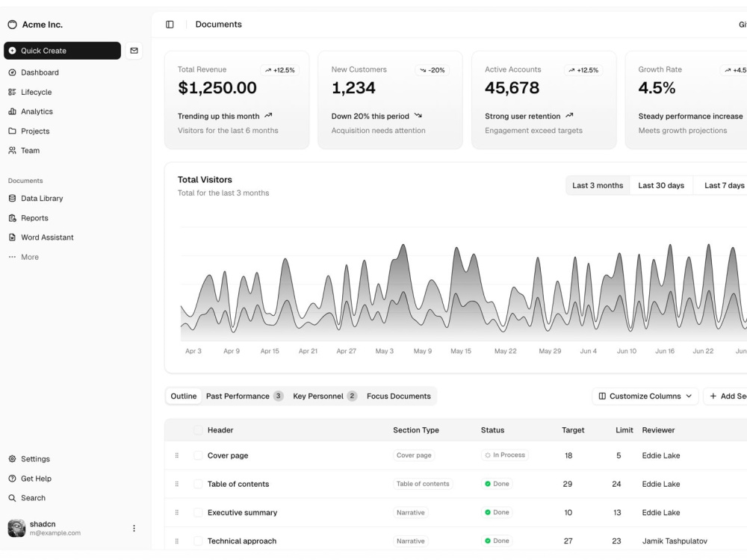Click the May 15 label on chart axis
This screenshot has height=560, width=747.
click(461, 351)
